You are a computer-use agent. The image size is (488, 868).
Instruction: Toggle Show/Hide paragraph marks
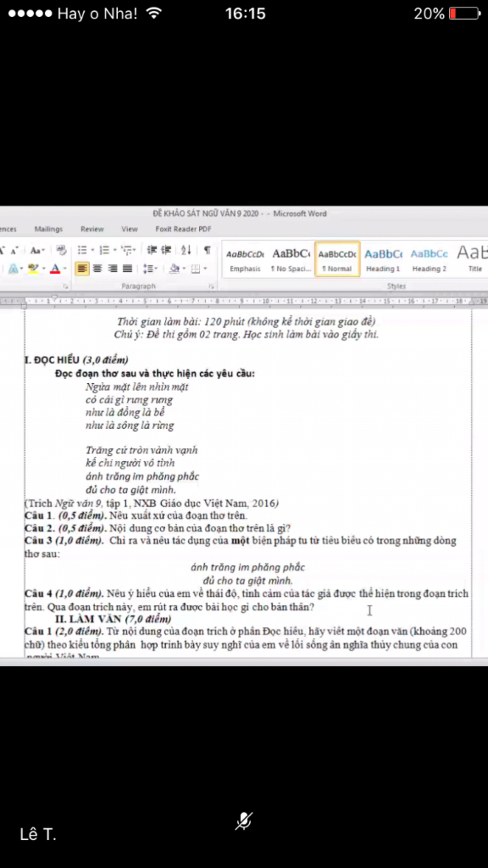click(207, 250)
